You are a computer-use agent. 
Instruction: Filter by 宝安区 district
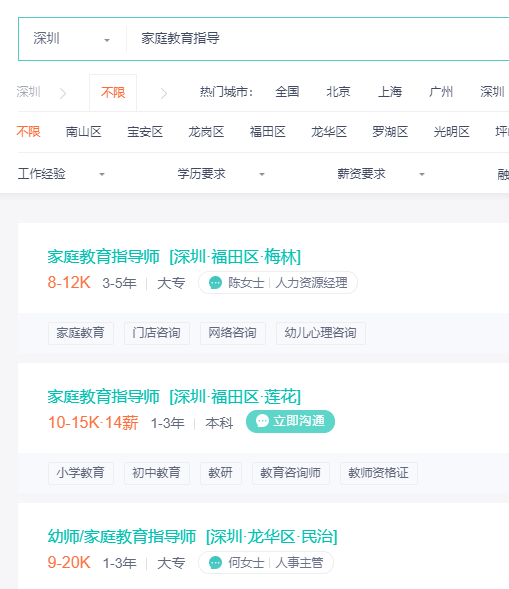click(x=145, y=132)
